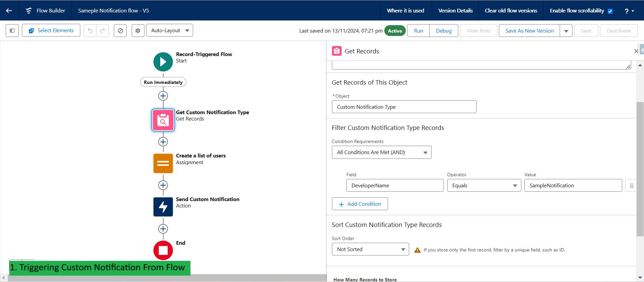The width and height of the screenshot is (644, 282).
Task: Select the Get Custom Notification Type element icon
Action: pos(163,120)
